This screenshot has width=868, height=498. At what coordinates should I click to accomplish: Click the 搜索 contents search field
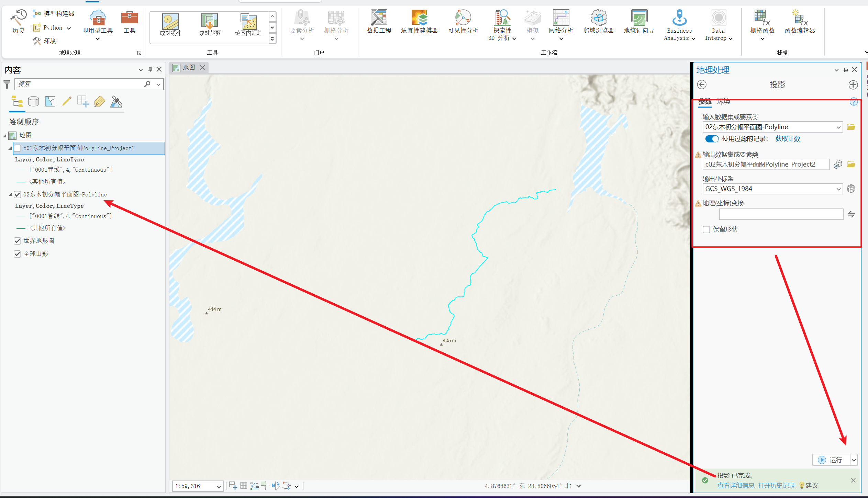pos(79,84)
